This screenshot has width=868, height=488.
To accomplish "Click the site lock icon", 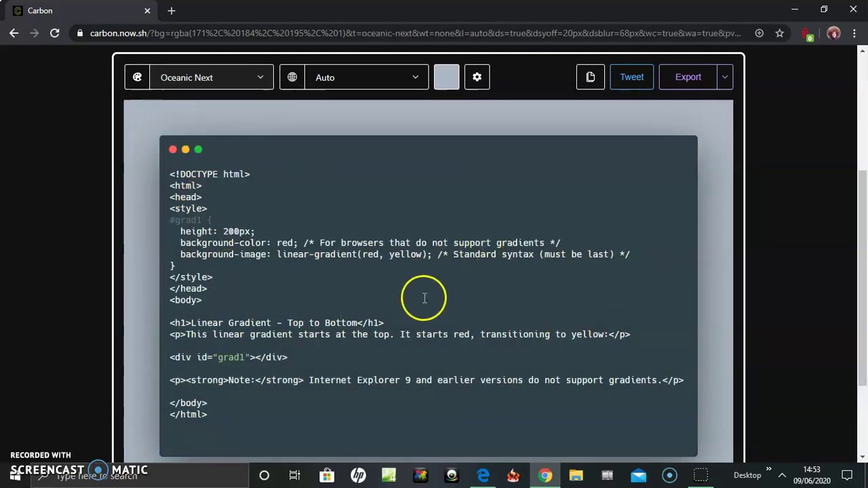I will (x=80, y=33).
